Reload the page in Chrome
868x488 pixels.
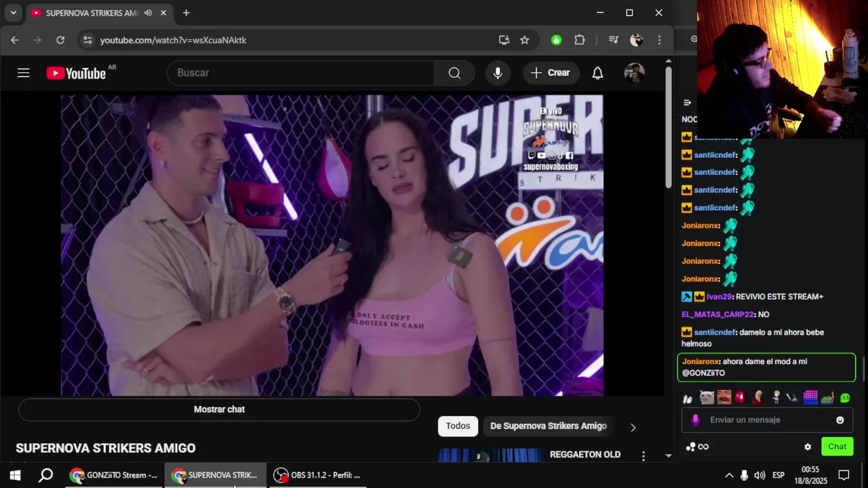coord(60,40)
